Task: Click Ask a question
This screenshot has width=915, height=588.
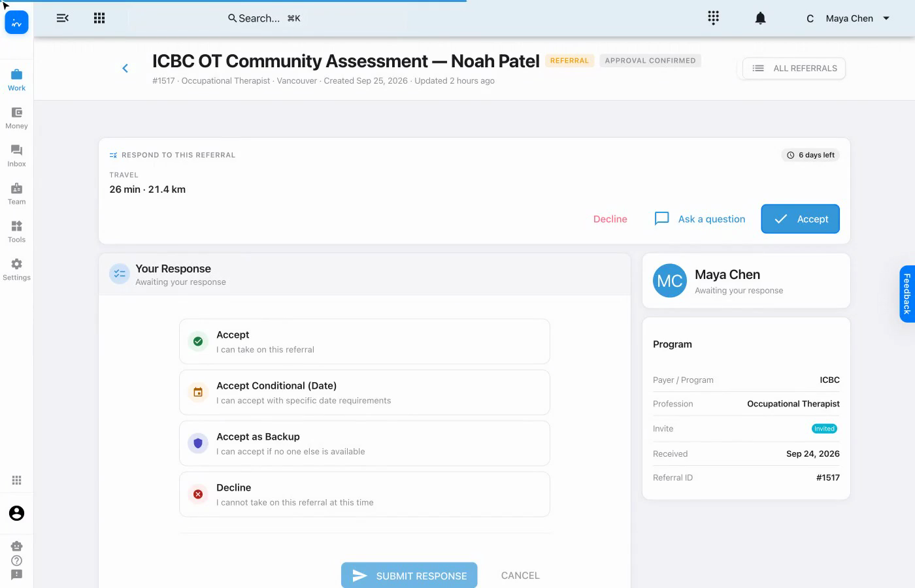Action: (x=700, y=220)
